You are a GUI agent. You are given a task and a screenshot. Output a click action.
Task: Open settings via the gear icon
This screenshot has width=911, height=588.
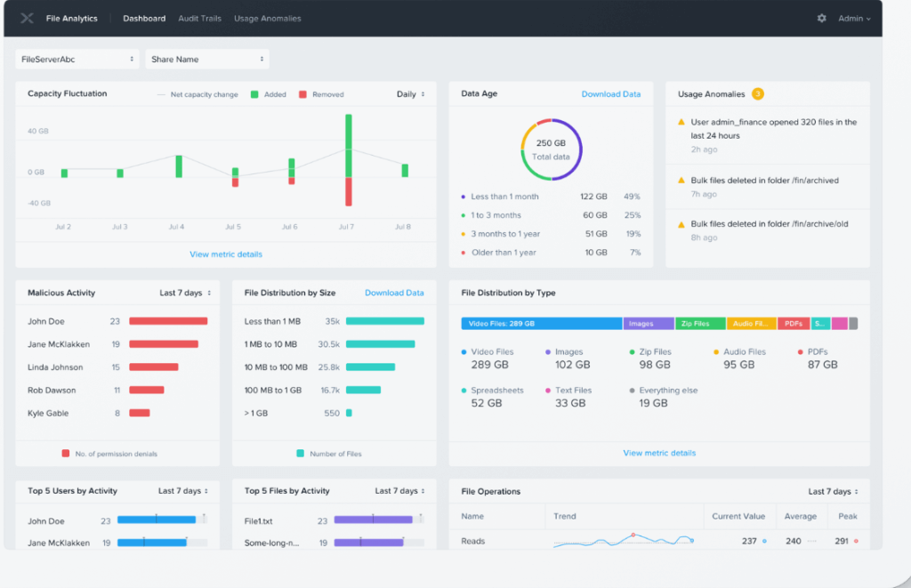coord(821,18)
